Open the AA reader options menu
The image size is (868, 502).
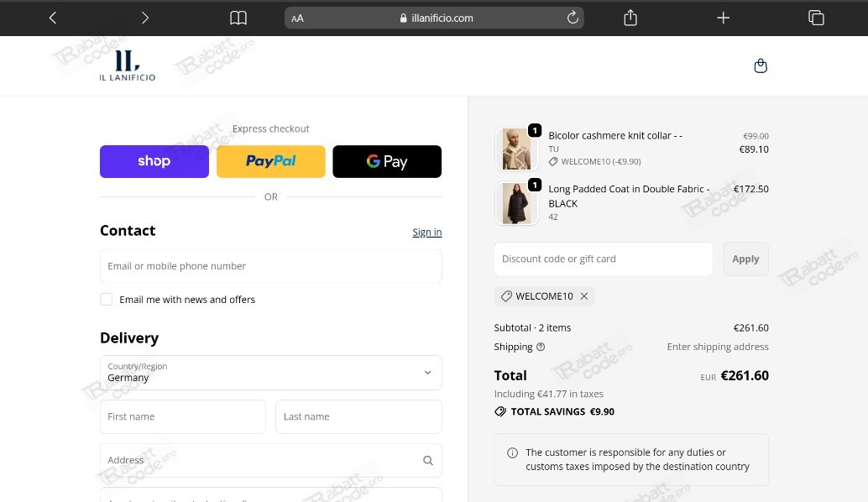tap(297, 18)
